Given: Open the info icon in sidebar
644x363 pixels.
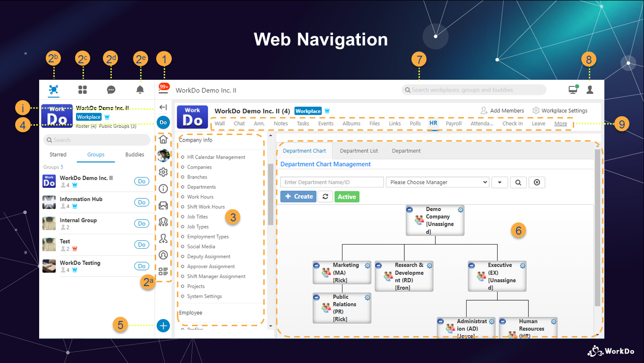Looking at the screenshot, I should (163, 189).
